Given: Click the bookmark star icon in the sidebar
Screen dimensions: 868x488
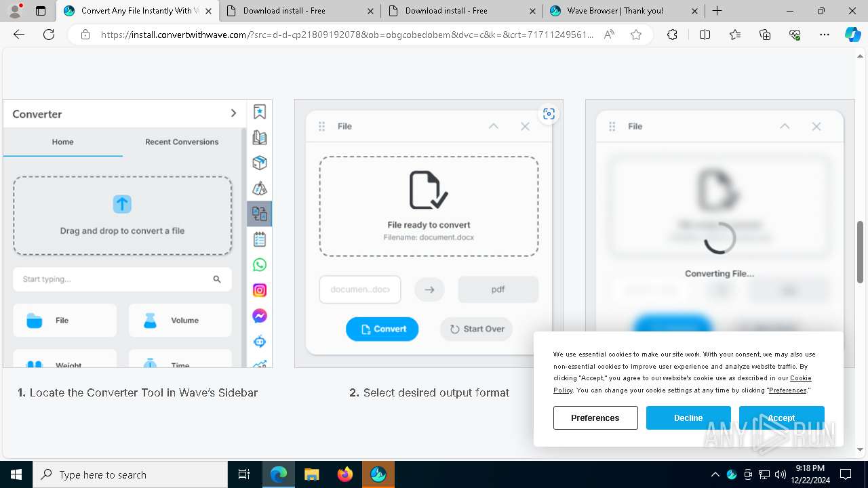Looking at the screenshot, I should click(260, 112).
